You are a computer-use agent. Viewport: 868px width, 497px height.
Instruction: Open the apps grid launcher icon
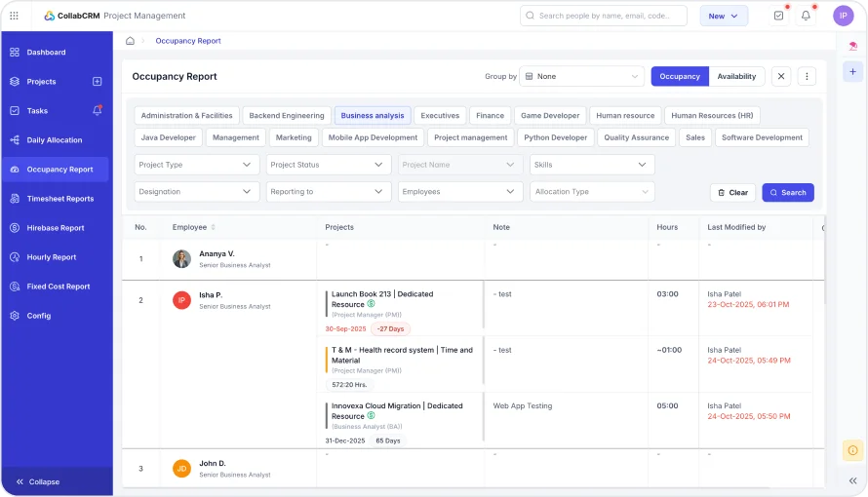(14, 16)
